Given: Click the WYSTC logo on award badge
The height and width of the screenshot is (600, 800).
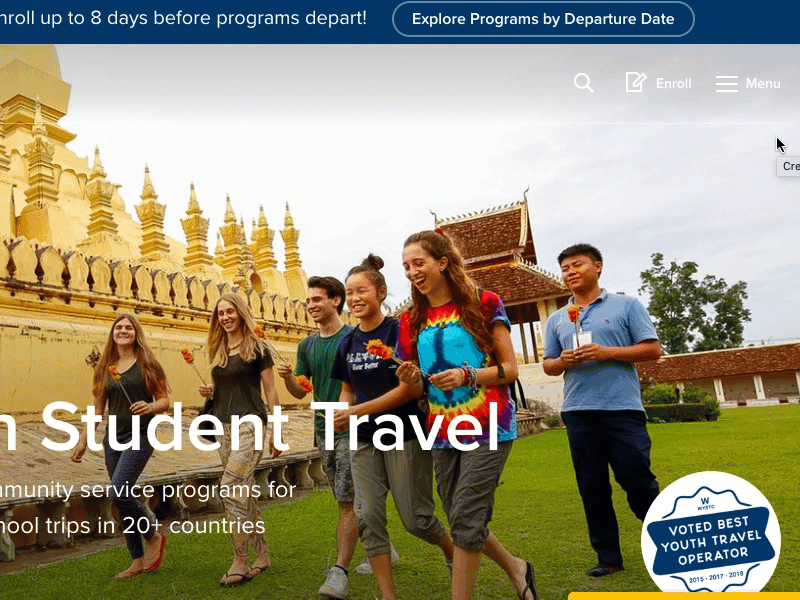Looking at the screenshot, I should click(x=706, y=504).
